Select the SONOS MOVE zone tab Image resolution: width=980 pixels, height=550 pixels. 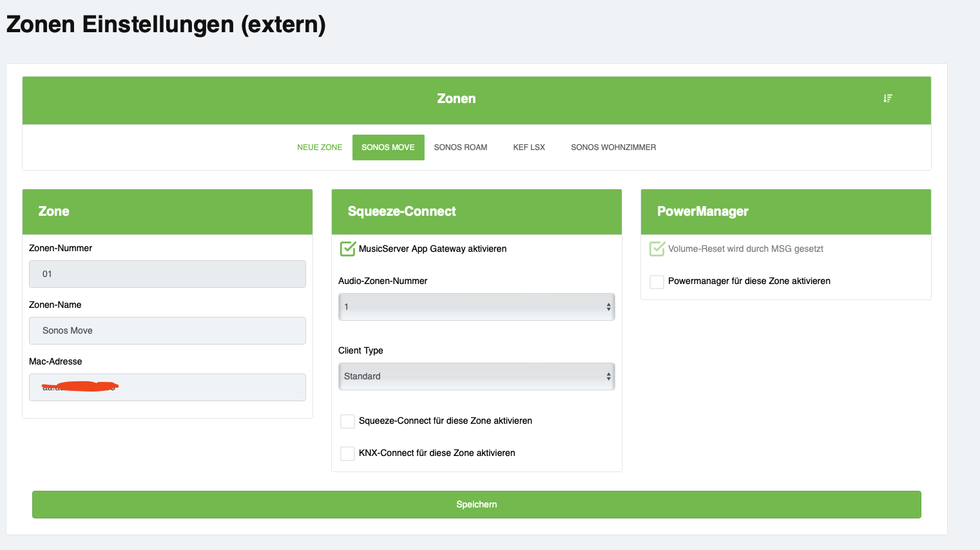pos(388,147)
